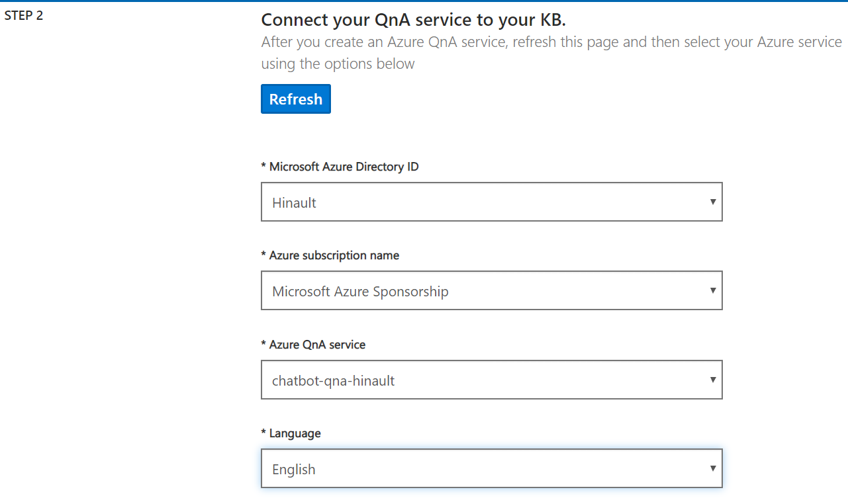Click the '* Azure QnA service' label
Viewport: 848px width, 504px height.
point(313,345)
